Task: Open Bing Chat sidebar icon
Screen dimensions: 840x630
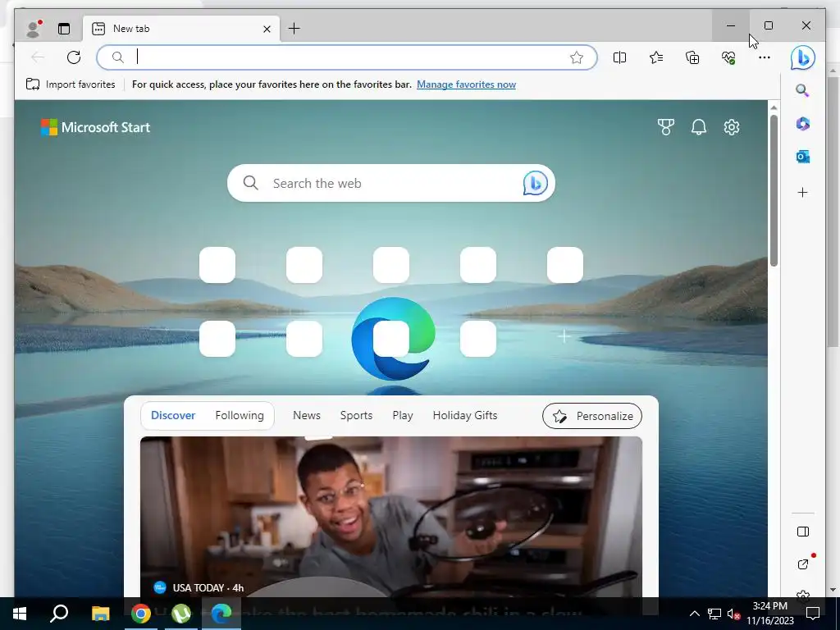Action: [x=802, y=58]
